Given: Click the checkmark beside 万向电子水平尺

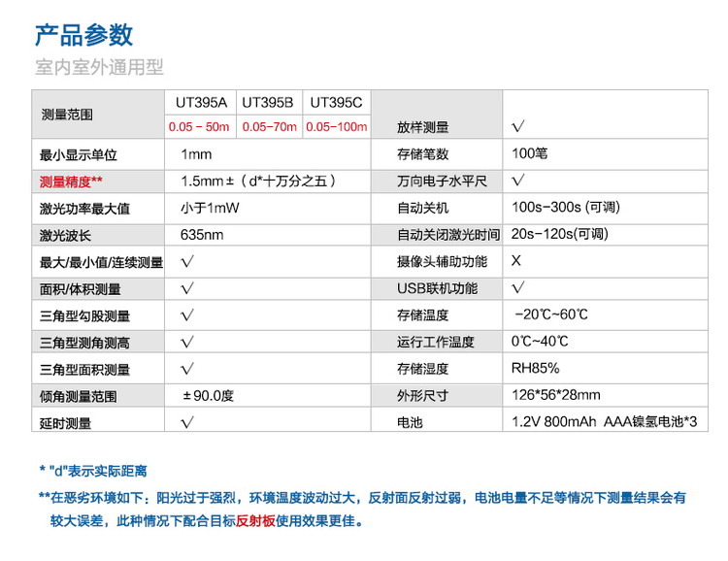Looking at the screenshot, I should tap(518, 181).
